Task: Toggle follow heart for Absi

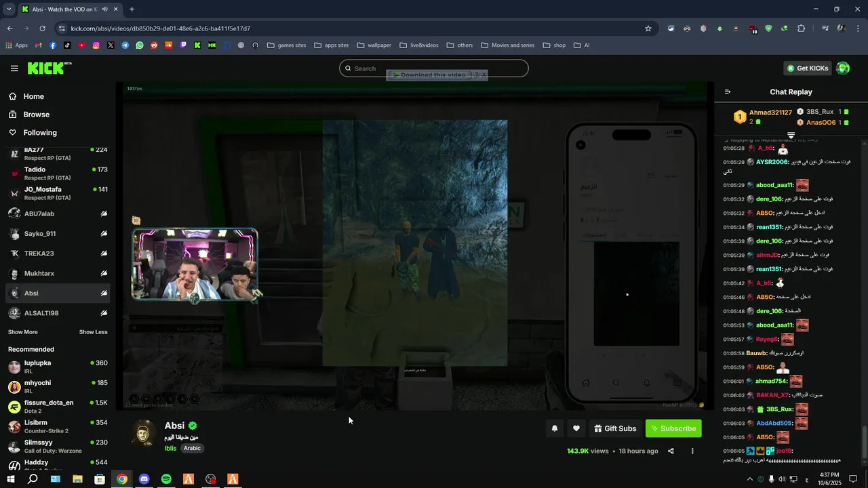Action: 576,428
